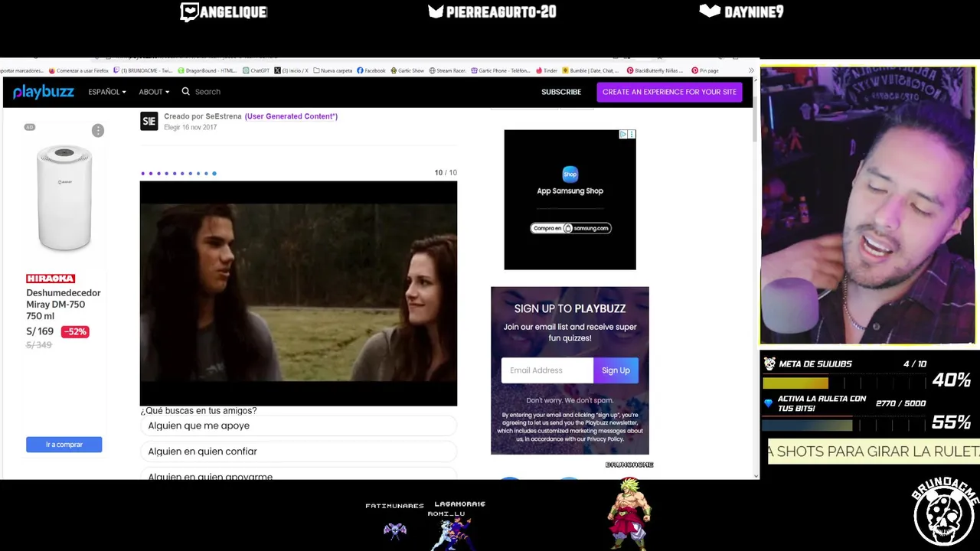Click the PIERREAGURTO-20 label
Screen dimensions: 980x551
pos(492,11)
